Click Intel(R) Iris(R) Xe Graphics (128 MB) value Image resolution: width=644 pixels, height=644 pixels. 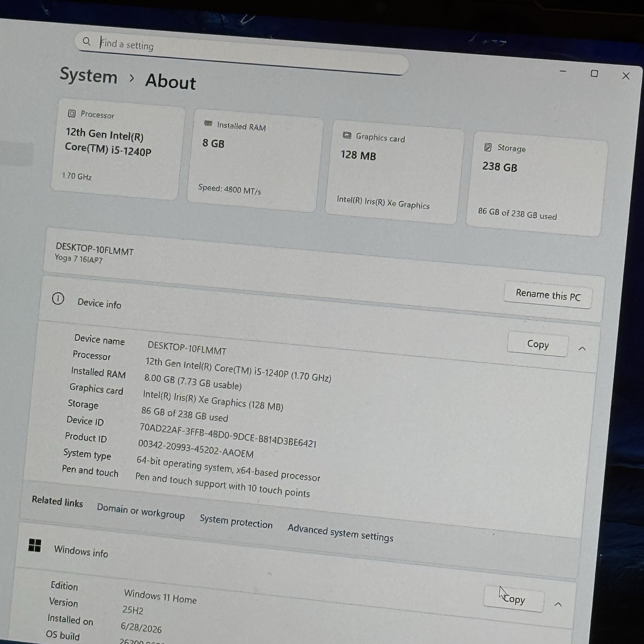(x=213, y=400)
